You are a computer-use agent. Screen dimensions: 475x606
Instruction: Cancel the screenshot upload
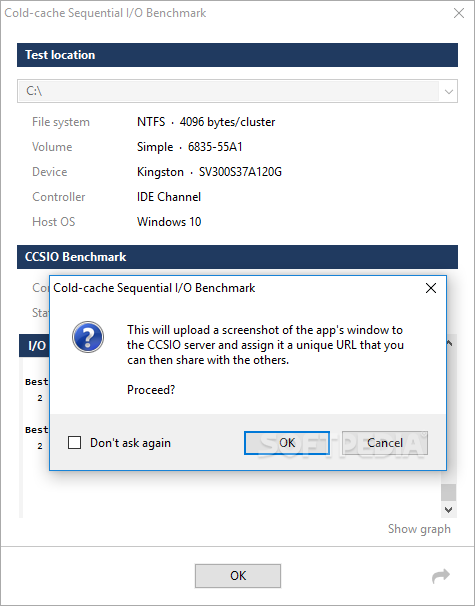click(x=385, y=443)
